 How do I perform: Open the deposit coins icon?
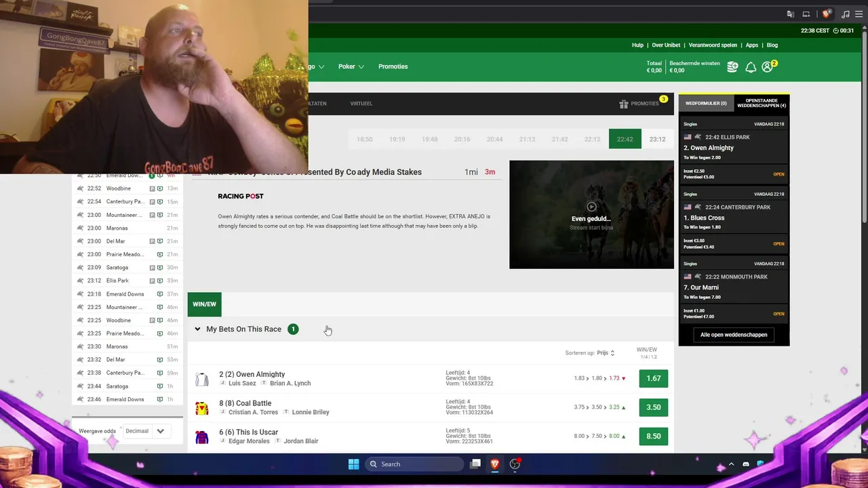point(732,66)
